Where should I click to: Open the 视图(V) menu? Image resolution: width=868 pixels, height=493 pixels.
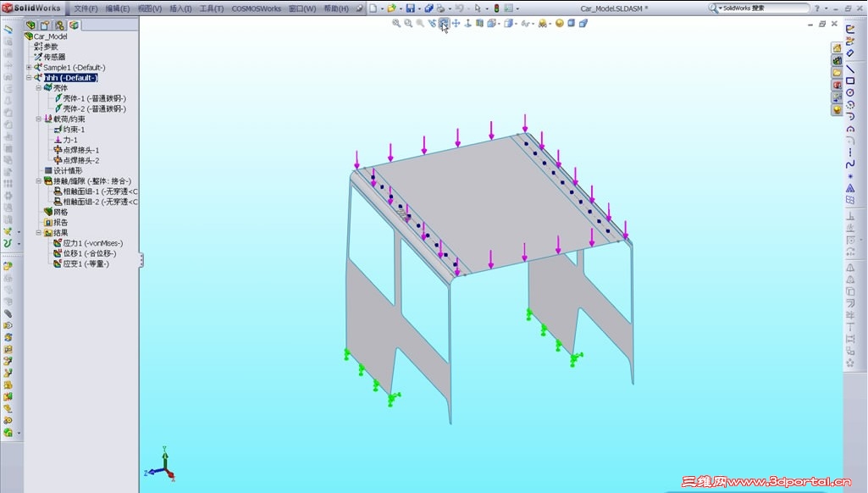pos(149,8)
